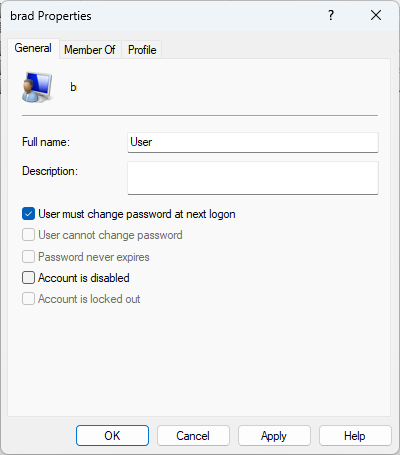Image resolution: width=400 pixels, height=455 pixels.
Task: Open the Member Of tab
Action: [90, 50]
